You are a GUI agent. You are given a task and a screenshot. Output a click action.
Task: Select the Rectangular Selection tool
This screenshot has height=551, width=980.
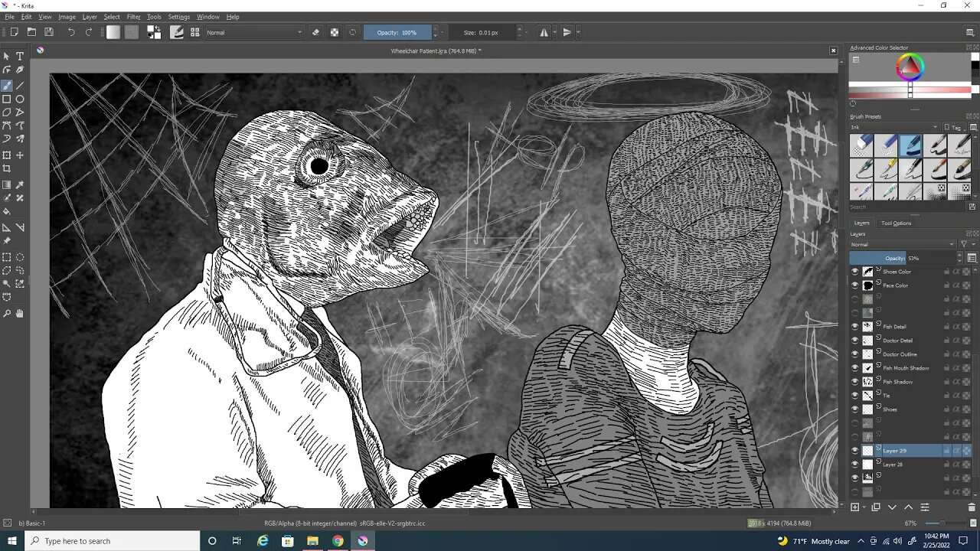tap(7, 257)
